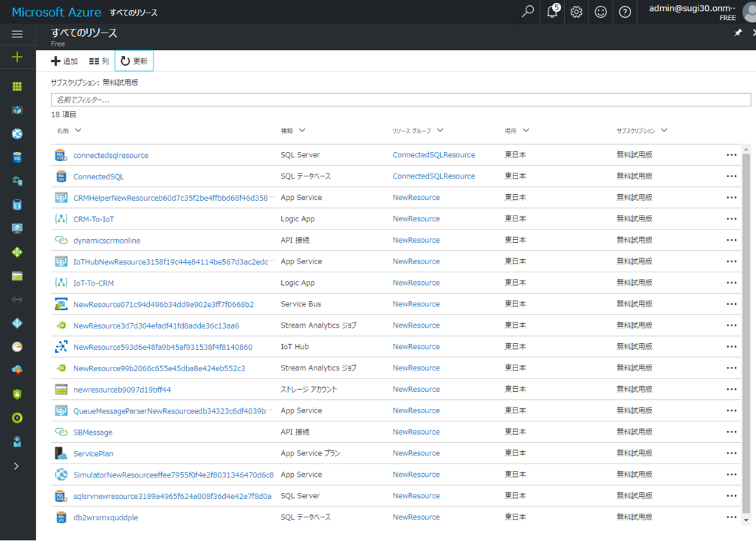Open newresourceb9097d19bff44 storage account
The image size is (756, 541).
pyautogui.click(x=122, y=390)
